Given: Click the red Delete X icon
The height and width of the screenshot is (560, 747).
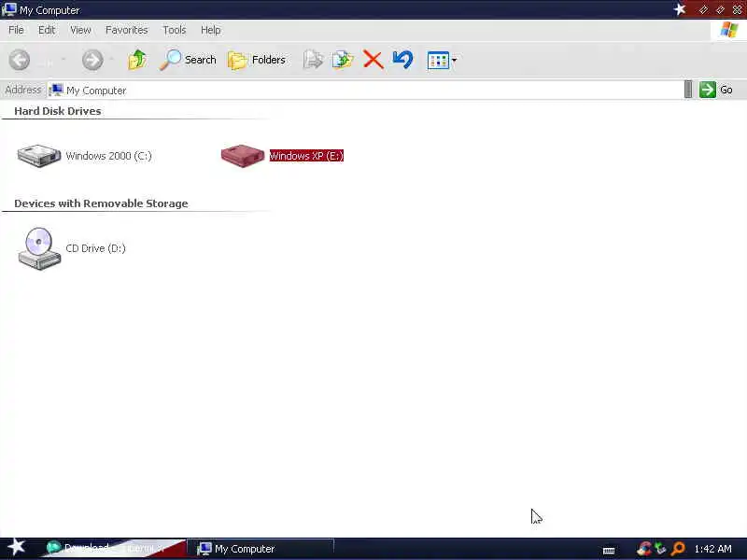Looking at the screenshot, I should point(373,60).
